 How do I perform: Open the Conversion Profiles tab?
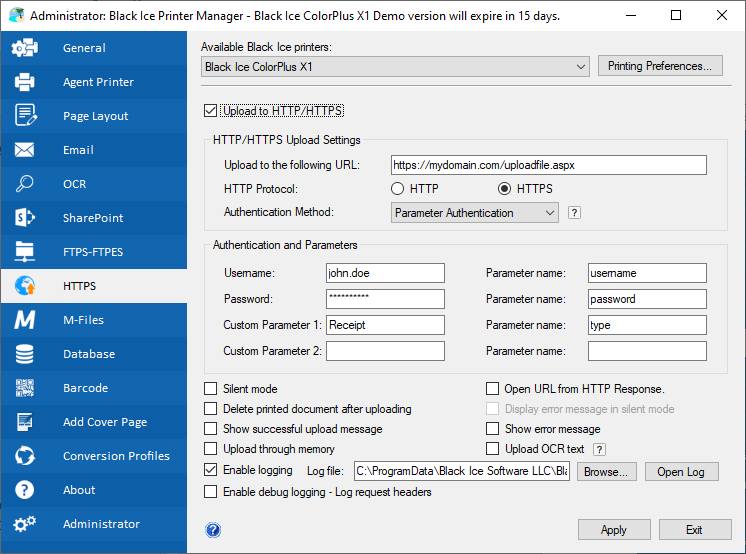[94, 456]
